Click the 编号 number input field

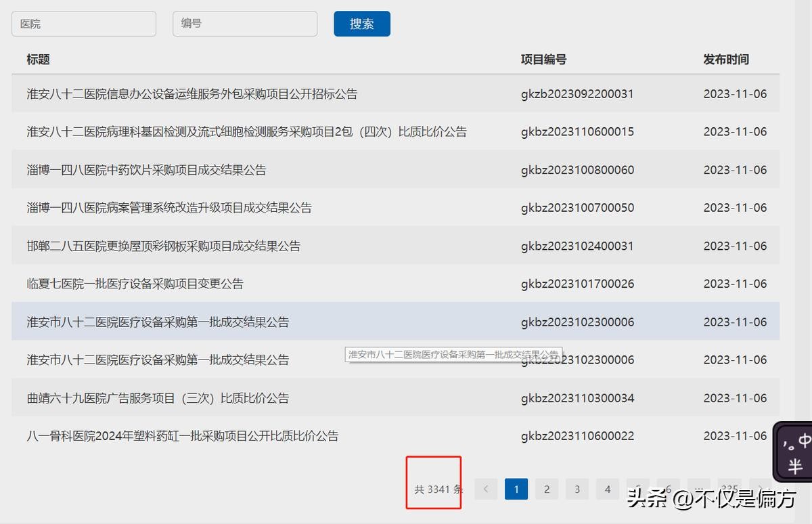click(x=245, y=24)
